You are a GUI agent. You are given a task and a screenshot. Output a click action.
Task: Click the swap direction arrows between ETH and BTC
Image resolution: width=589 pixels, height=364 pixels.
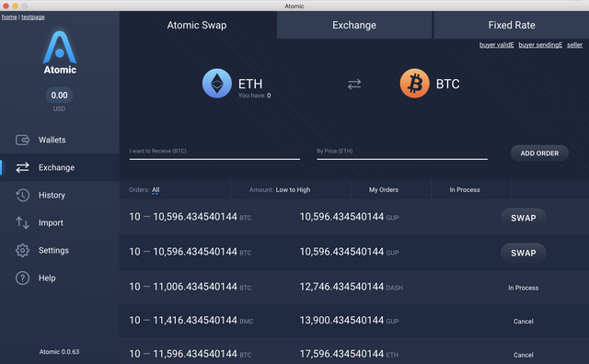(354, 84)
